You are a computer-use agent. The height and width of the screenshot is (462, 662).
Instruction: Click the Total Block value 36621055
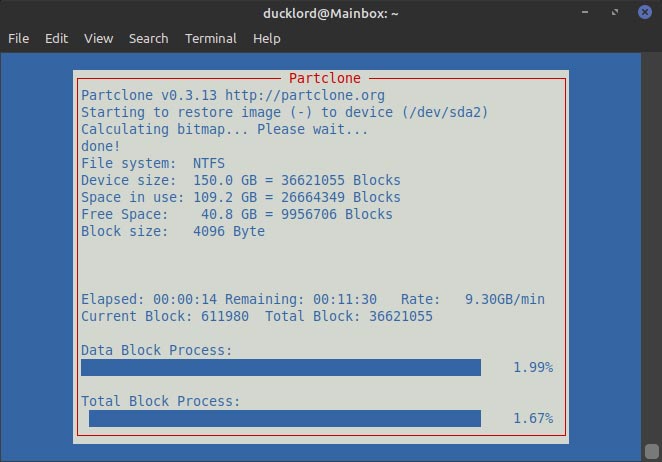click(x=401, y=316)
